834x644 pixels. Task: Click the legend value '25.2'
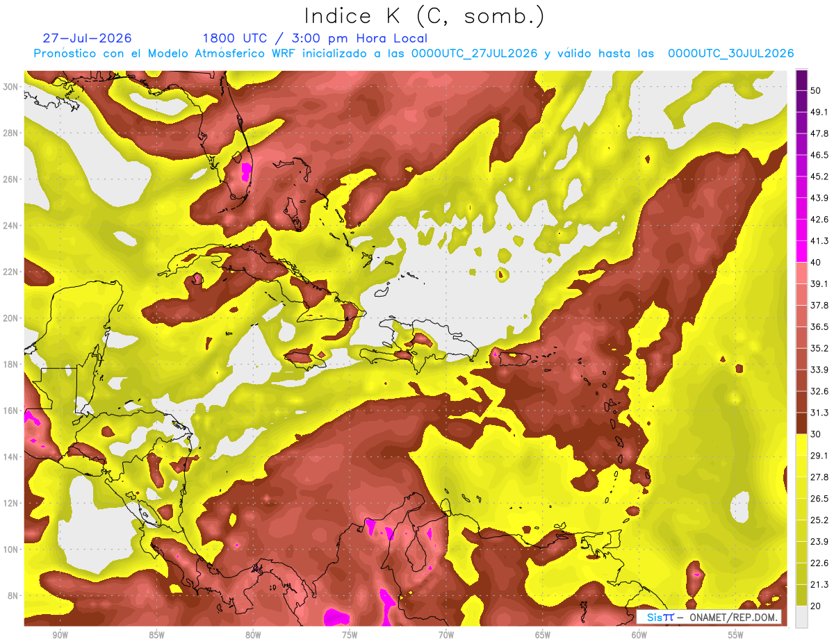819,520
